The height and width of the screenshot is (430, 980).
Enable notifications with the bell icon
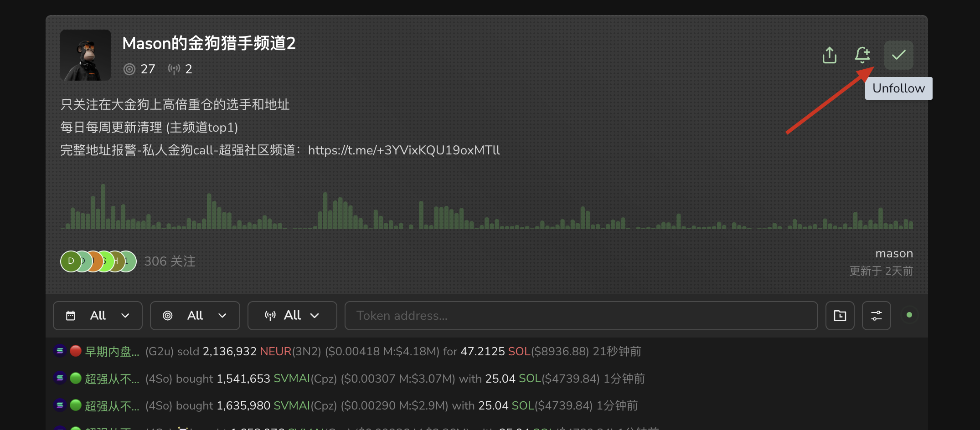coord(862,55)
